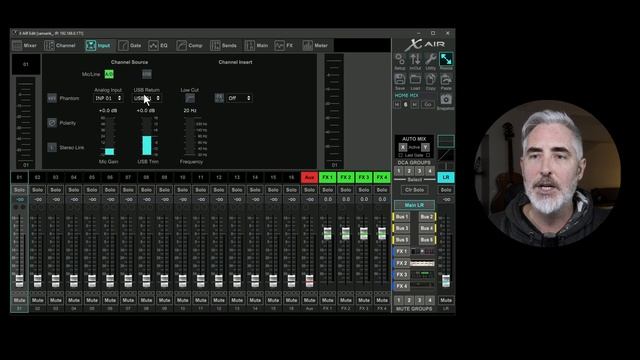Select Bus 4 sends button

coord(427,228)
